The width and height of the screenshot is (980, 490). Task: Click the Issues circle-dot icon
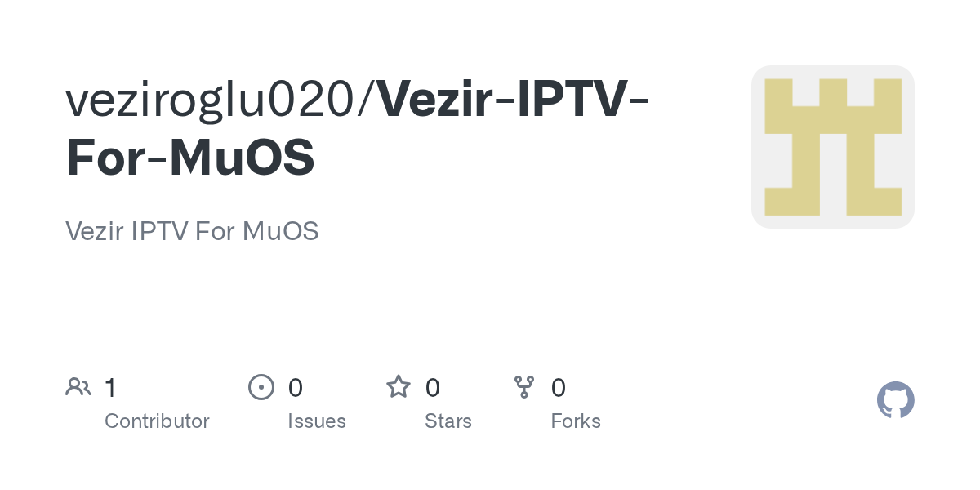261,386
